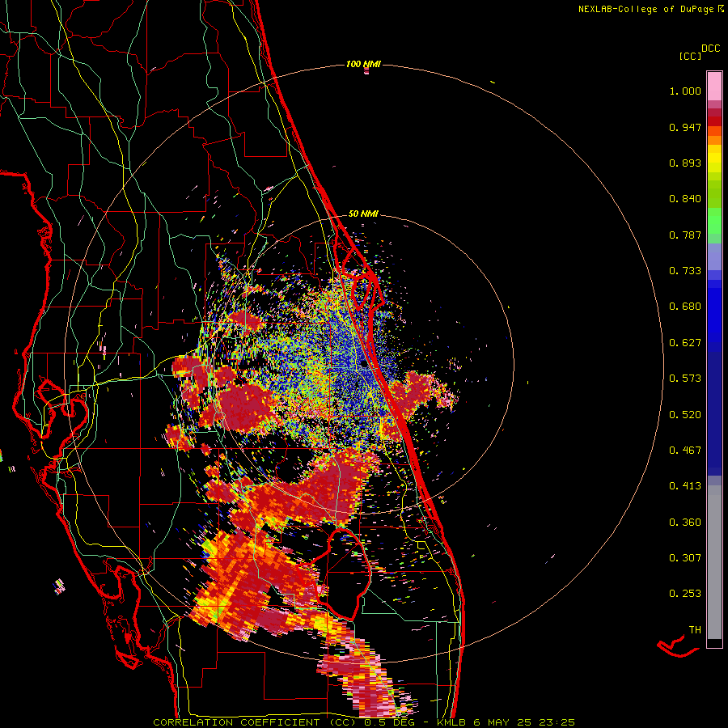Click the "0.733" scale value
Viewport: 728px width, 728px height.
pos(685,271)
